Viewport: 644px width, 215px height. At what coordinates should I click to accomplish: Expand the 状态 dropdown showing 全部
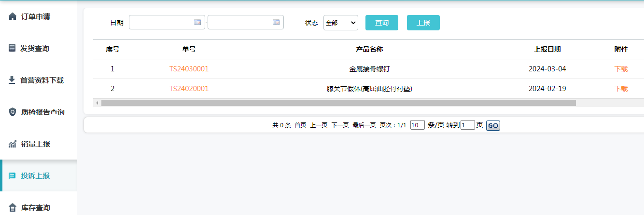pos(341,23)
